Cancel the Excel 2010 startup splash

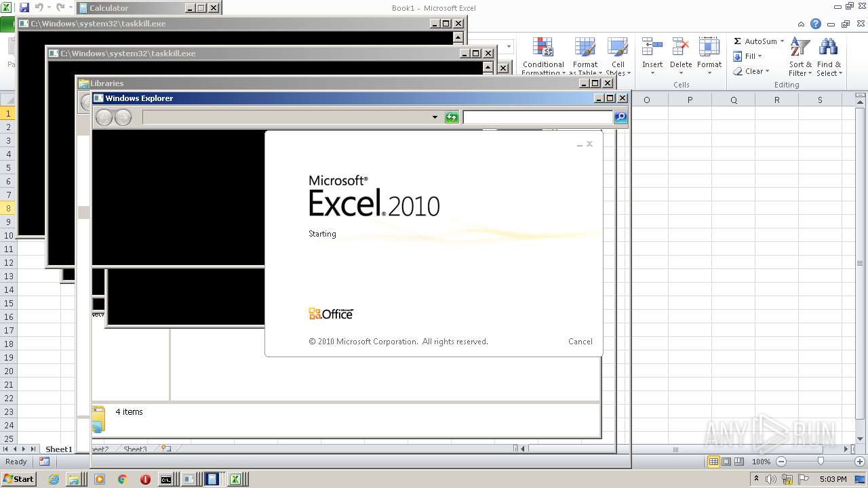tap(580, 342)
